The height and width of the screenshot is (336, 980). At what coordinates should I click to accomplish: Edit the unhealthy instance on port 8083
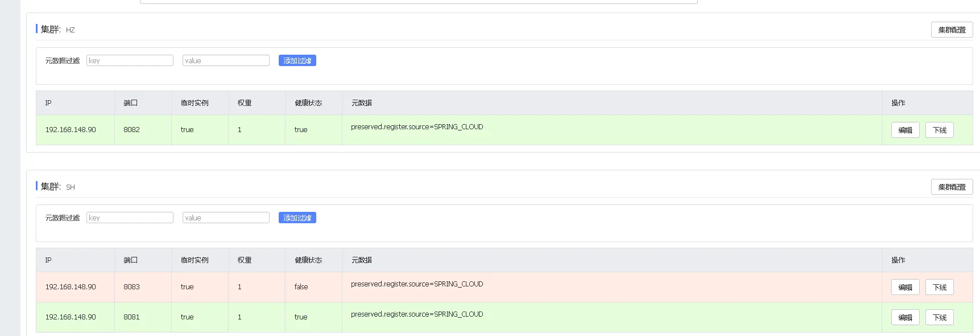(905, 287)
